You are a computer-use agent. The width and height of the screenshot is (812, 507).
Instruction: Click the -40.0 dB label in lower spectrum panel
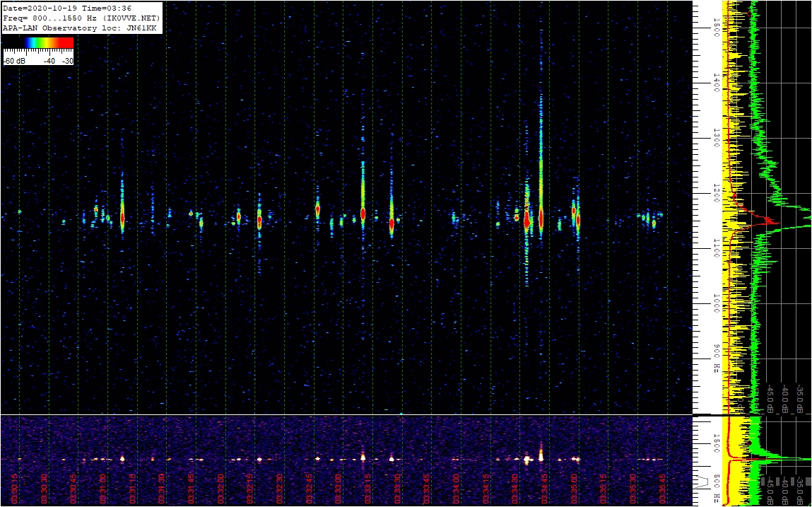pos(785,489)
